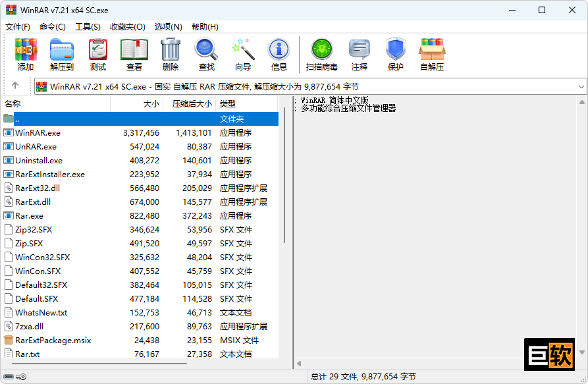
Task: Select the 7zxa.dll row
Action: [140, 326]
